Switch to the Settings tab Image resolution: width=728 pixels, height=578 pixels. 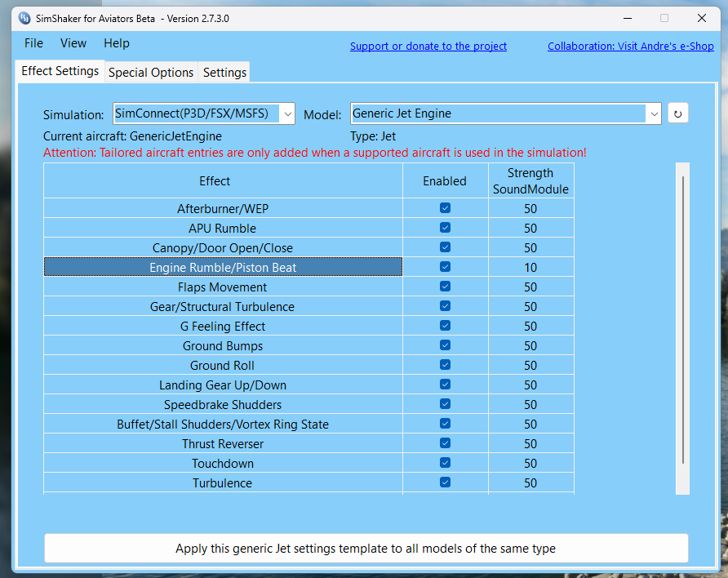(x=224, y=73)
